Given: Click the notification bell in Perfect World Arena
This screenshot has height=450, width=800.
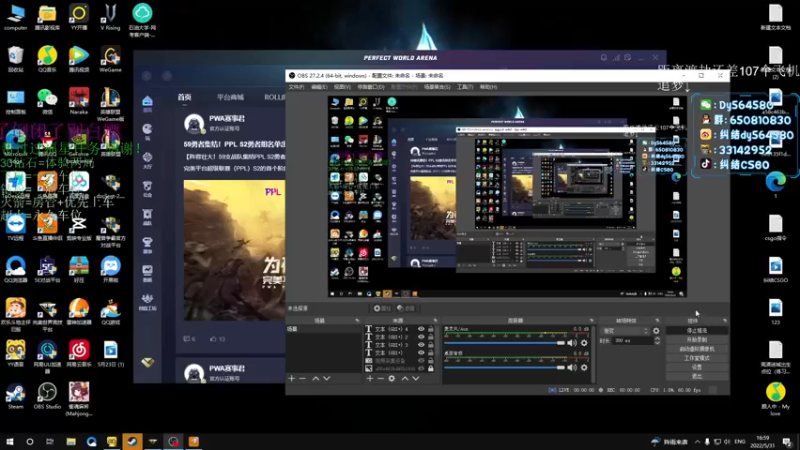Looking at the screenshot, I should point(604,58).
